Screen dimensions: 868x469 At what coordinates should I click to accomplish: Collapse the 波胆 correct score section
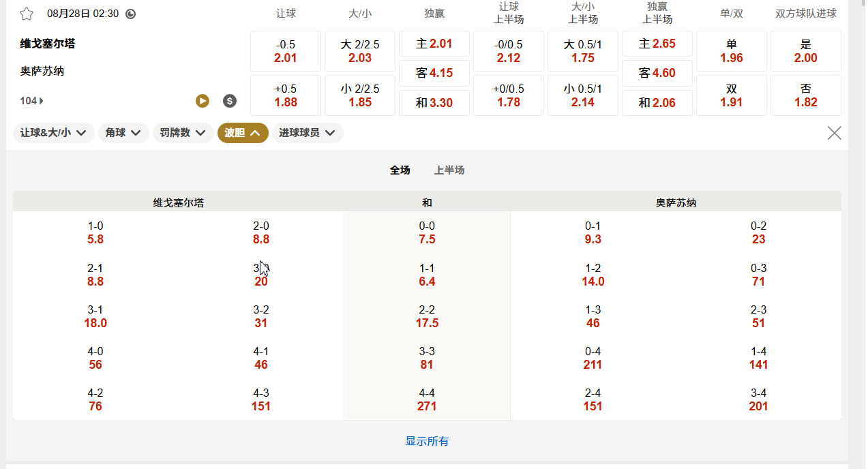click(x=243, y=133)
